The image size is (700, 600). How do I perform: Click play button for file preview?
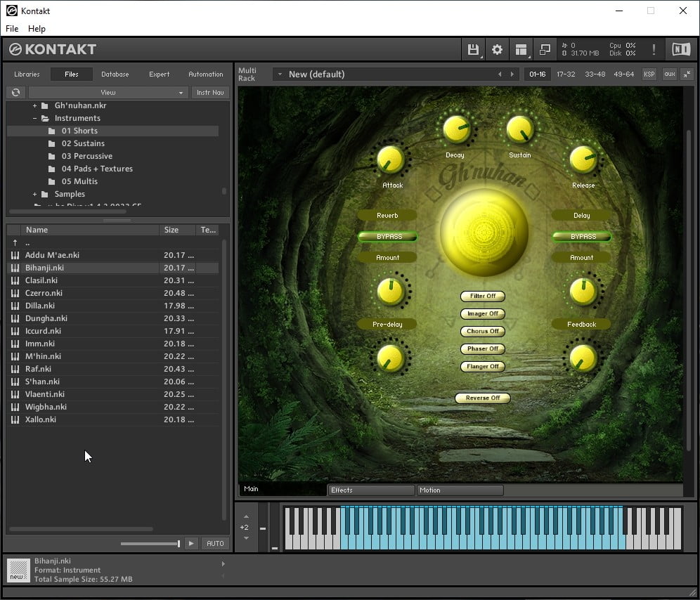click(191, 543)
